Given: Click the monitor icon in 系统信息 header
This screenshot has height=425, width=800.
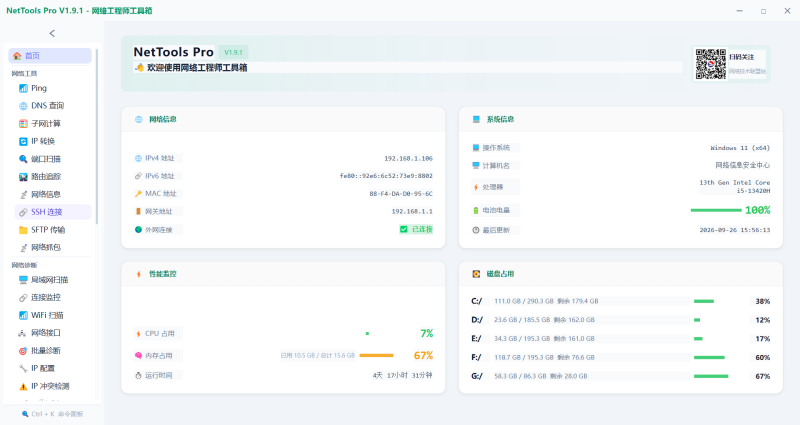Looking at the screenshot, I should click(x=476, y=119).
